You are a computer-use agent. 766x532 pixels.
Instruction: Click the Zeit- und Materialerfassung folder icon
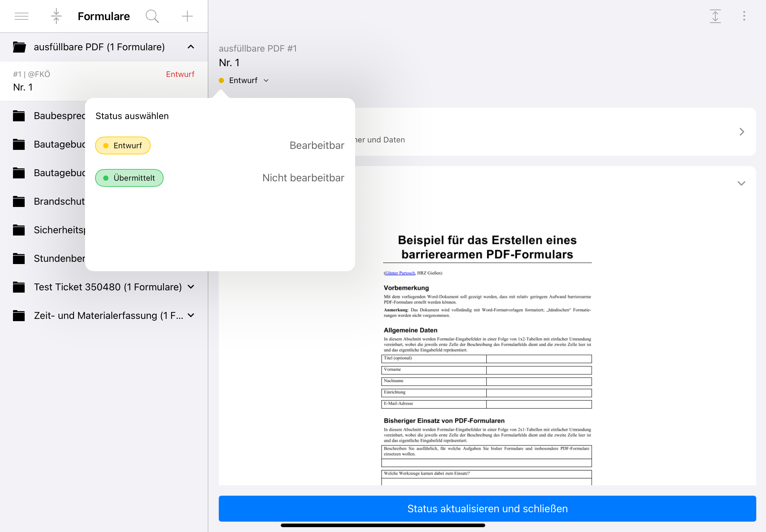(x=19, y=316)
